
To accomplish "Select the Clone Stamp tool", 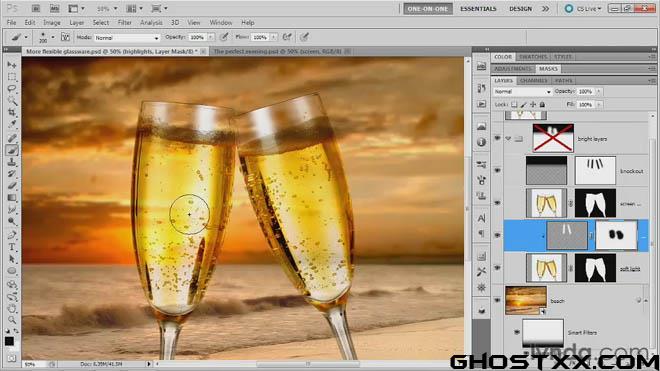I will click(x=12, y=162).
